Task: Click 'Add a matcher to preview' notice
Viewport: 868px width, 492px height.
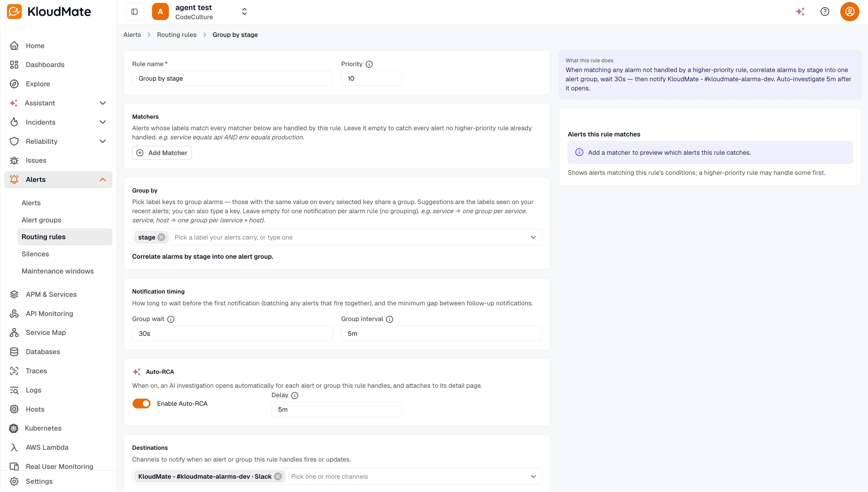Action: click(x=710, y=152)
